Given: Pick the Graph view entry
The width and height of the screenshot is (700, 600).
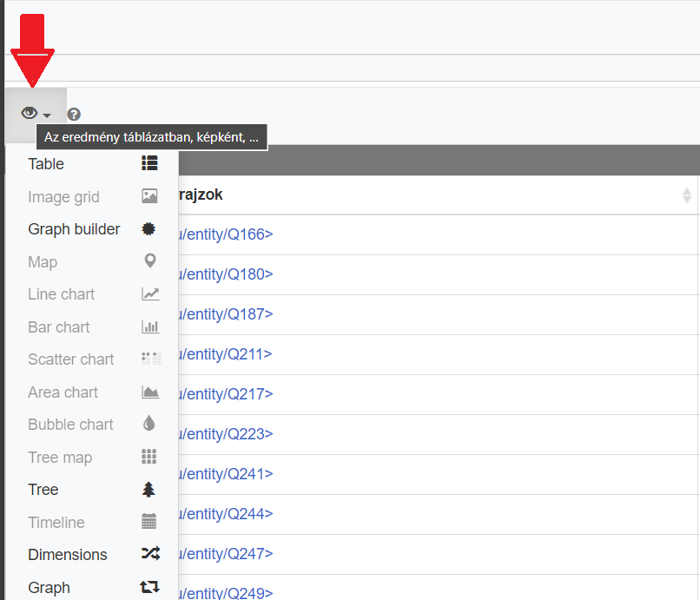Looking at the screenshot, I should point(49,588).
